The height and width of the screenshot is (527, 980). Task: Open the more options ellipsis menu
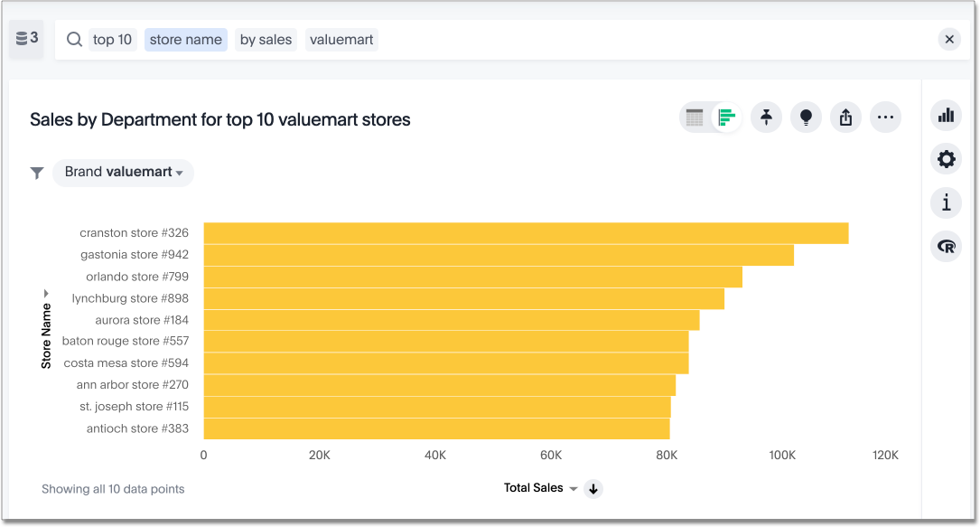click(885, 118)
